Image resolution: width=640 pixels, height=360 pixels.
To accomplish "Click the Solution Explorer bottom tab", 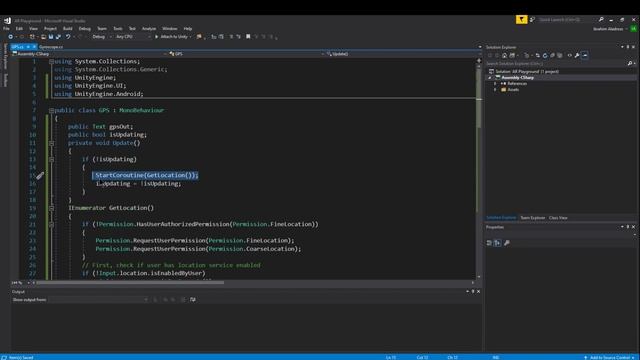I will 501,218.
